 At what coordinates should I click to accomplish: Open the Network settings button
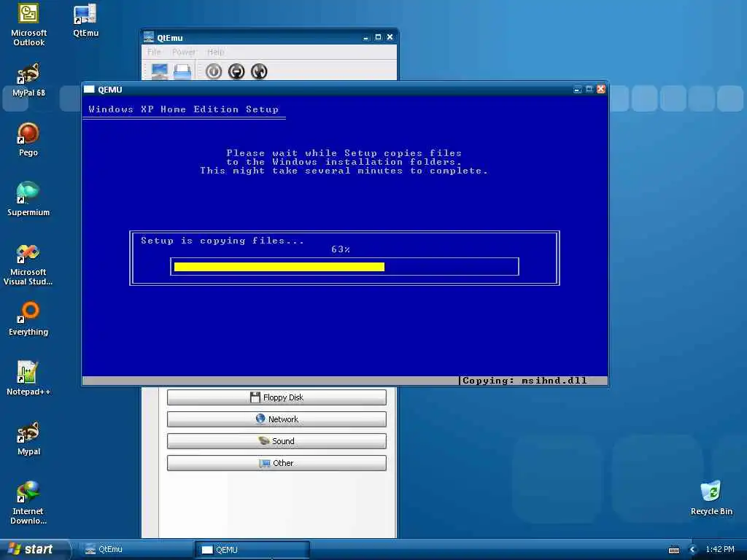coord(276,419)
